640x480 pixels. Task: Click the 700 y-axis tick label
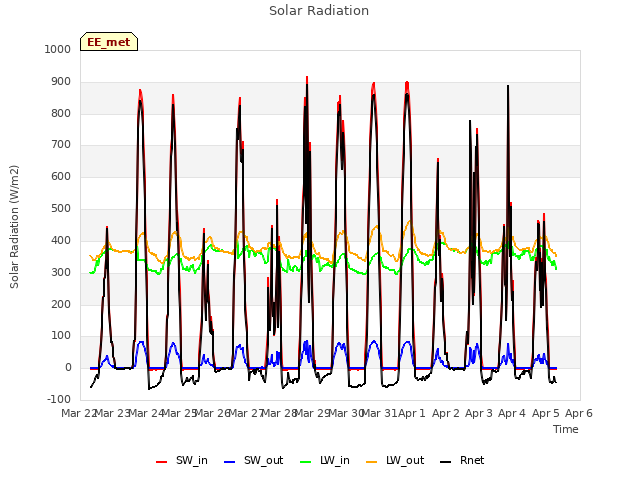(x=61, y=144)
